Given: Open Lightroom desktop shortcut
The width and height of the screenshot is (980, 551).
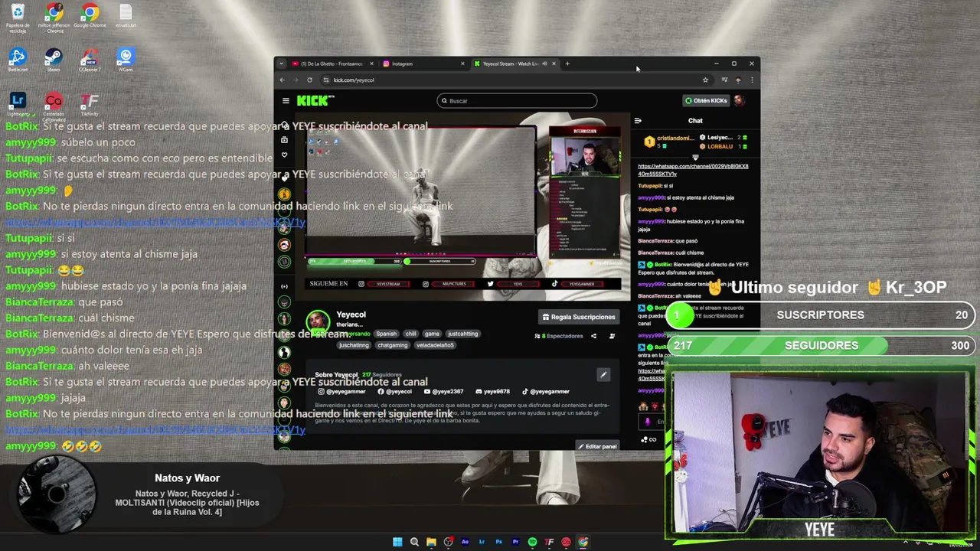Looking at the screenshot, I should [18, 104].
